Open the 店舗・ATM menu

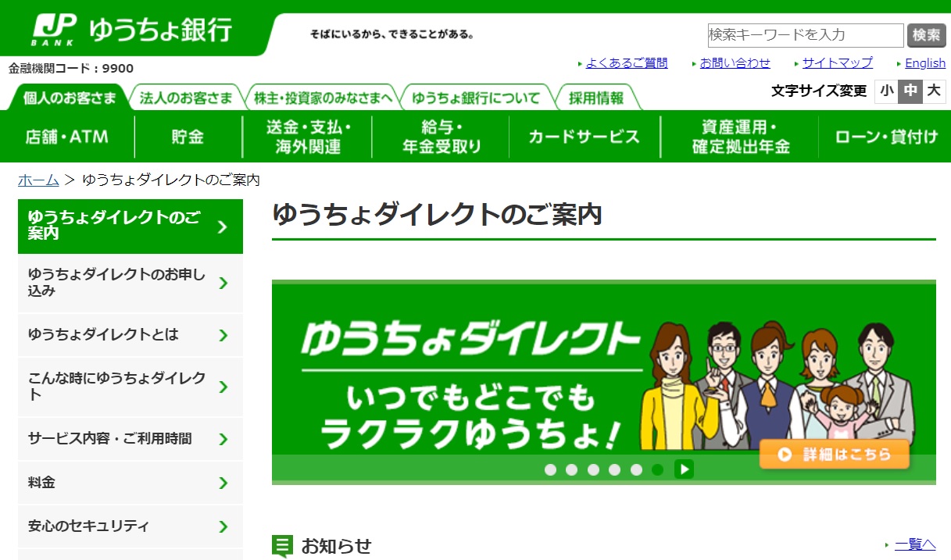point(67,137)
